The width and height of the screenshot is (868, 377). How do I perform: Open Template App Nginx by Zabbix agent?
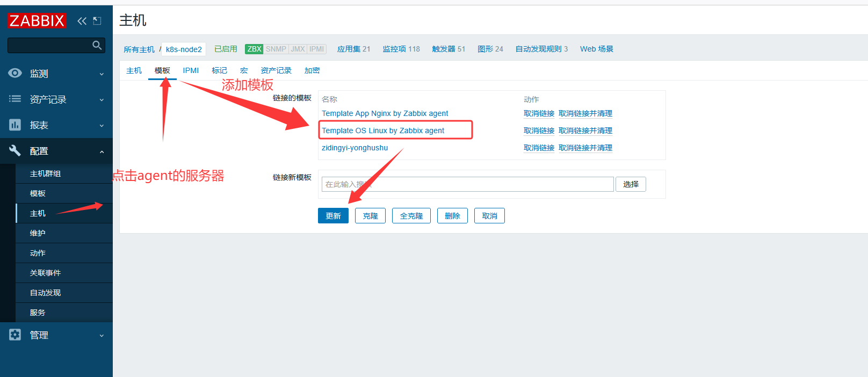coord(385,113)
